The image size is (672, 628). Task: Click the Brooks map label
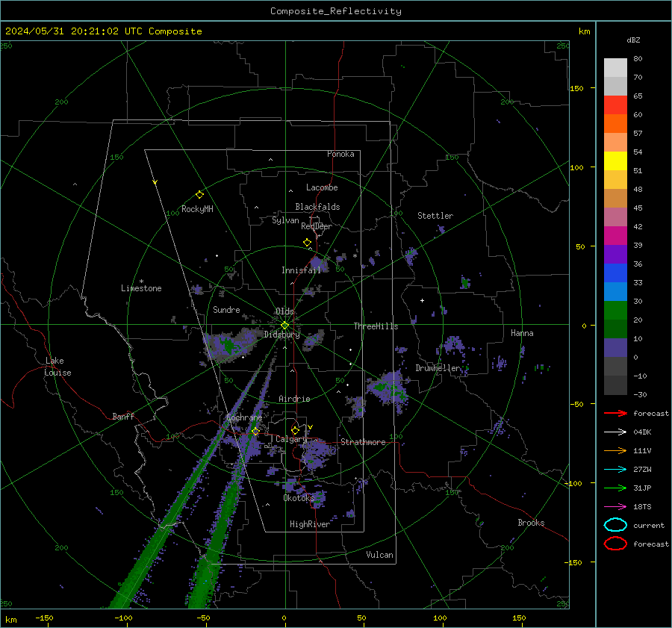(x=531, y=523)
